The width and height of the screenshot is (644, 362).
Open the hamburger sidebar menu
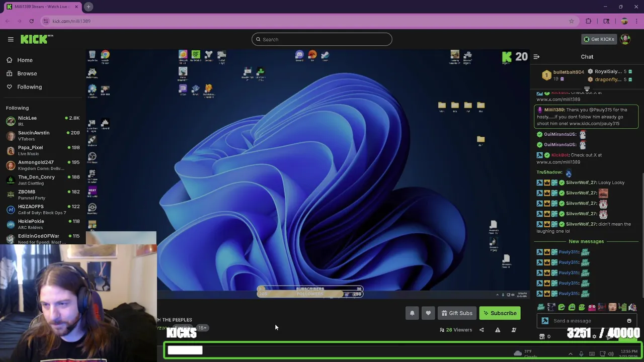click(11, 39)
